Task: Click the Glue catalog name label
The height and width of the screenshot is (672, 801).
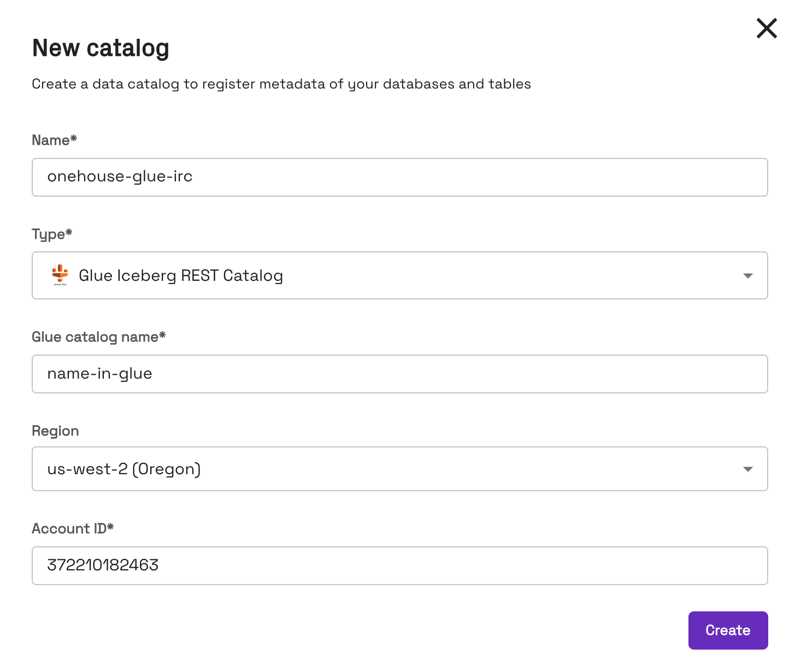Action: 95,337
